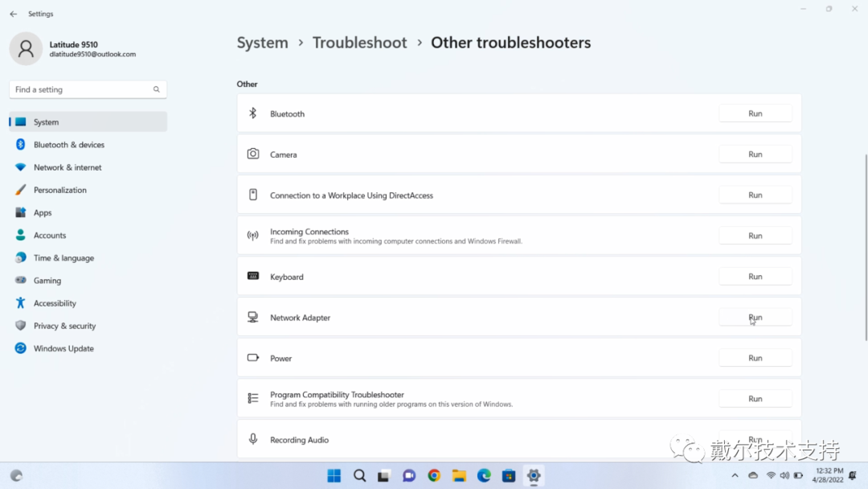Open taskbar Search
The image size is (868, 489).
(359, 475)
